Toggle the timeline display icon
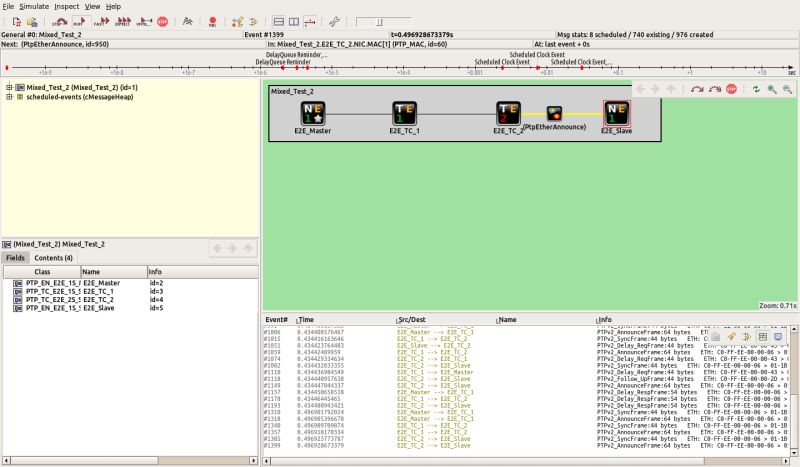Screen dimensions: 800x467 (x=310, y=22)
